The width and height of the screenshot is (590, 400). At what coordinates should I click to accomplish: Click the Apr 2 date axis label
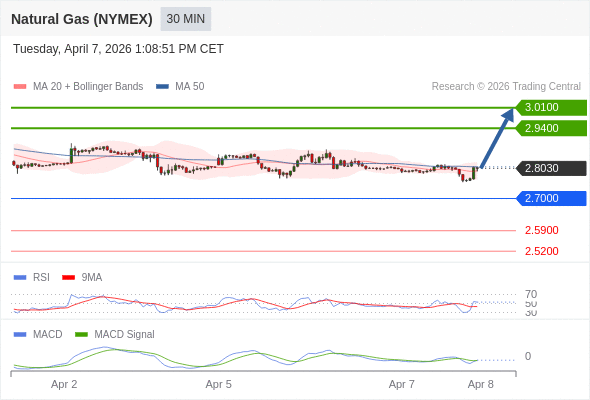(64, 385)
